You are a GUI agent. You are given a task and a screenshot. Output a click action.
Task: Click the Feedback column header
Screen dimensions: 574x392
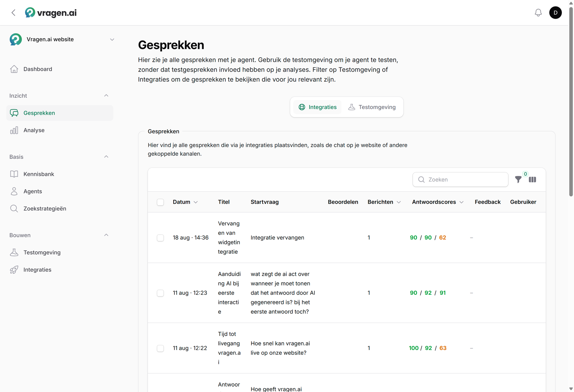pos(488,202)
